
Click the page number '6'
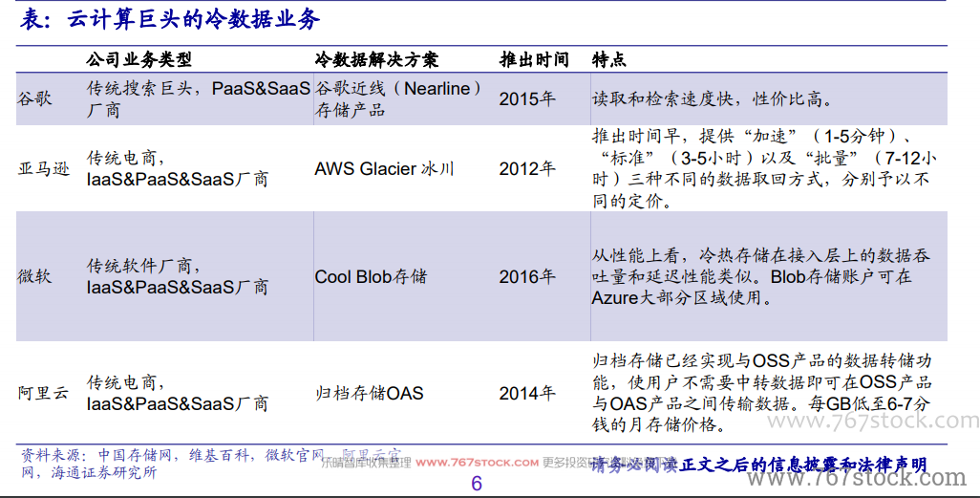[477, 484]
